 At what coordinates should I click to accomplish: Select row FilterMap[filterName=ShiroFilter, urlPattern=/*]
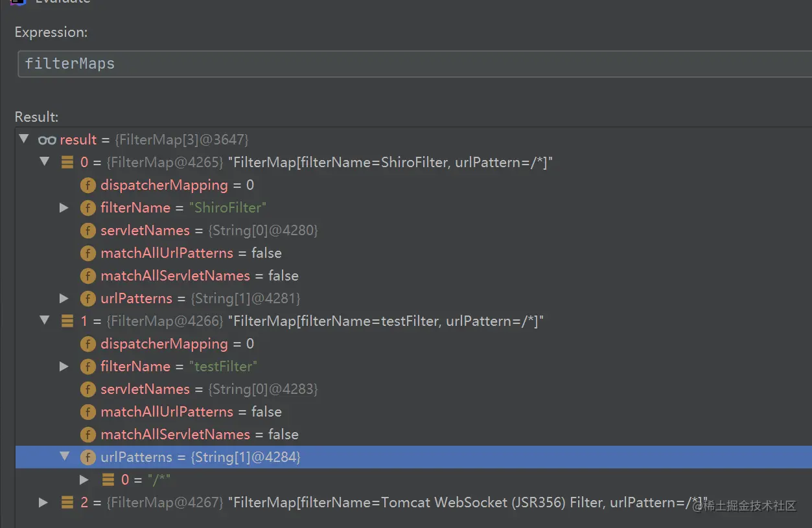click(413, 162)
